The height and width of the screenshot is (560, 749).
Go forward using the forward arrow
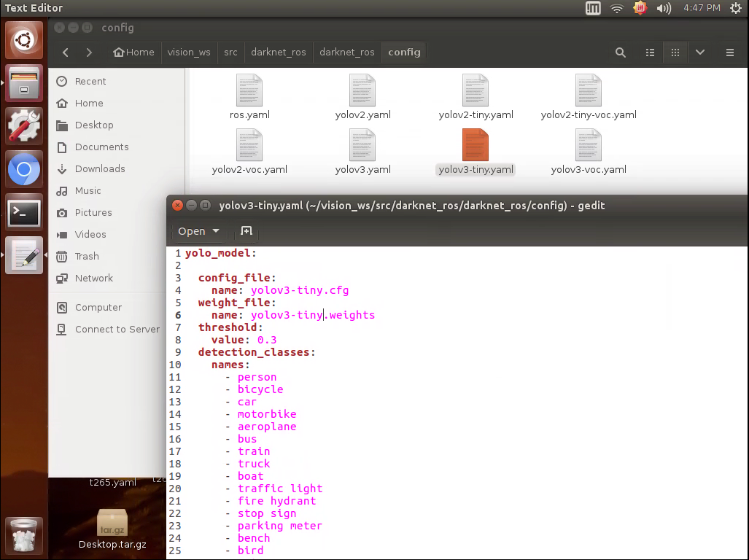click(89, 52)
